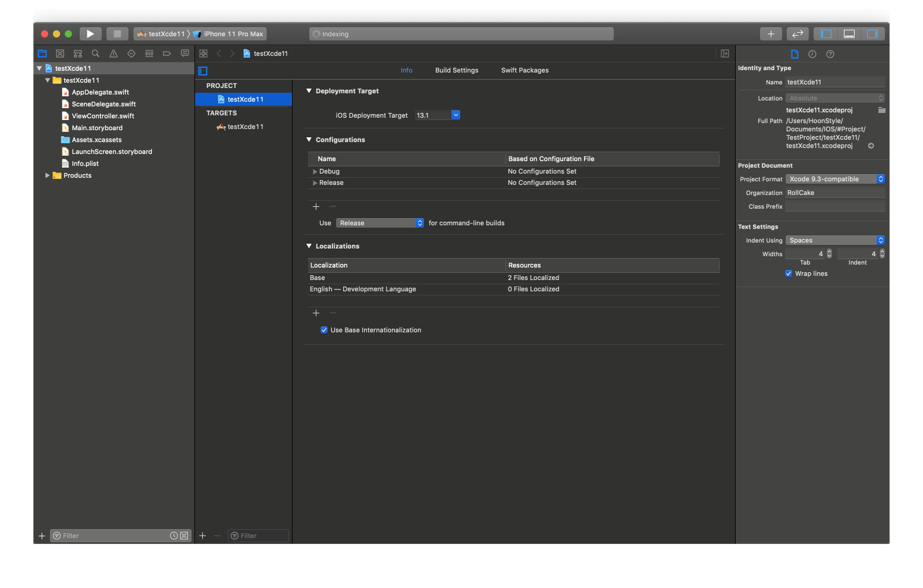Toggle Use Base Internationalization checkbox
This screenshot has width=923, height=588.
click(324, 330)
